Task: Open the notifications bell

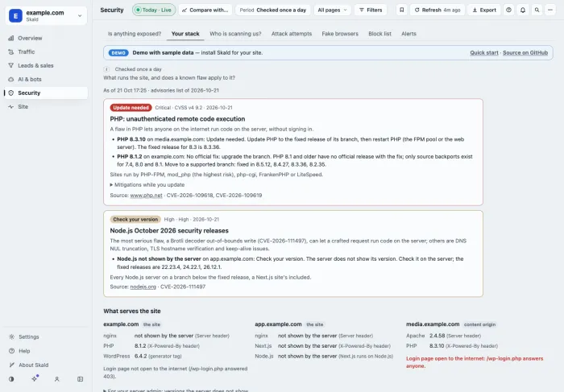Action: click(x=523, y=10)
